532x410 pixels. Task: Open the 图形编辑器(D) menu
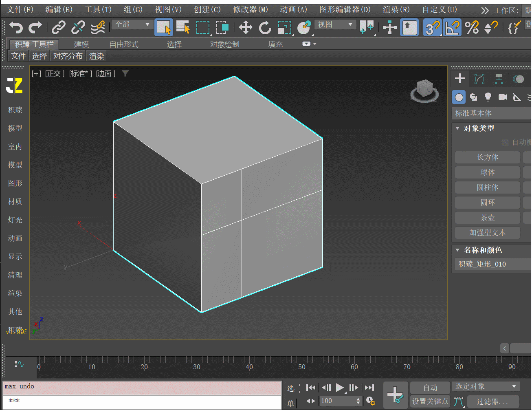tap(345, 9)
